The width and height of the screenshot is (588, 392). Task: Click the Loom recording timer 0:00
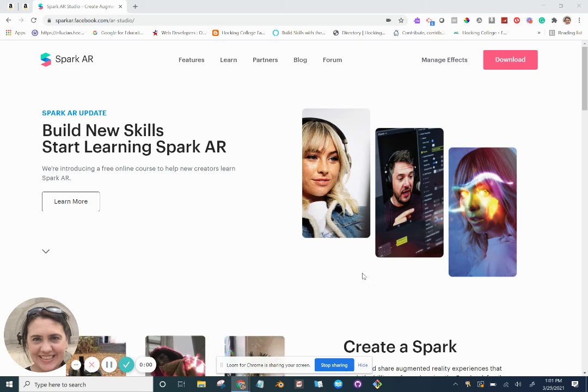click(146, 365)
